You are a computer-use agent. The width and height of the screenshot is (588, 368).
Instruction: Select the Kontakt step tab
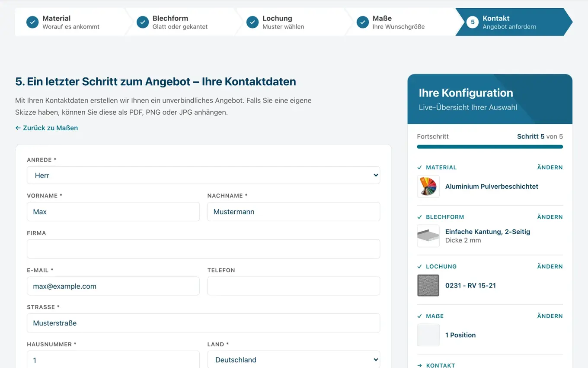click(x=514, y=22)
